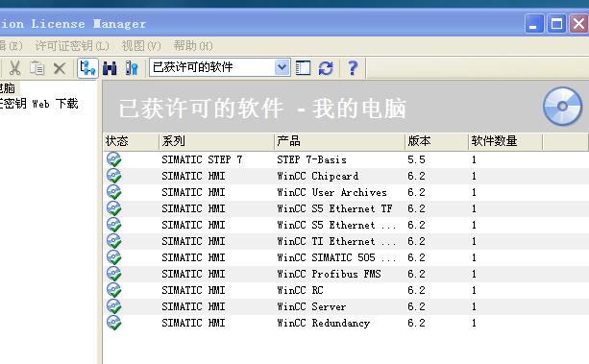589x364 pixels.
Task: Minimize the License Manager window
Action: pyautogui.click(x=534, y=24)
